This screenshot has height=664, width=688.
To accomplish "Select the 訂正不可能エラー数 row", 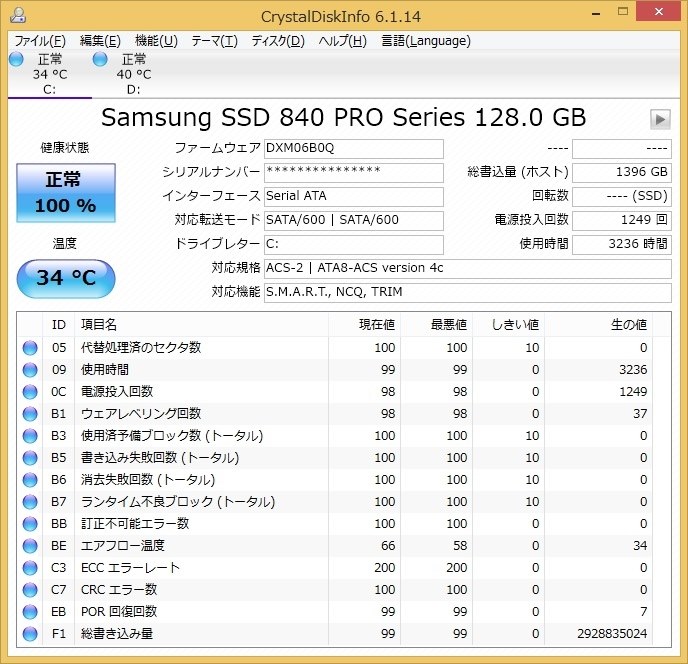I will [344, 524].
